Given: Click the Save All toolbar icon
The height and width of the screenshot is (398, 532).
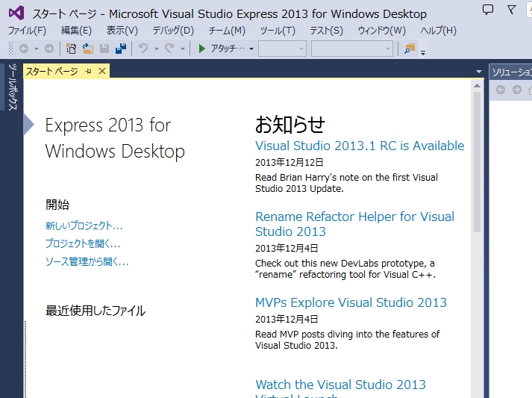Looking at the screenshot, I should pos(120,49).
